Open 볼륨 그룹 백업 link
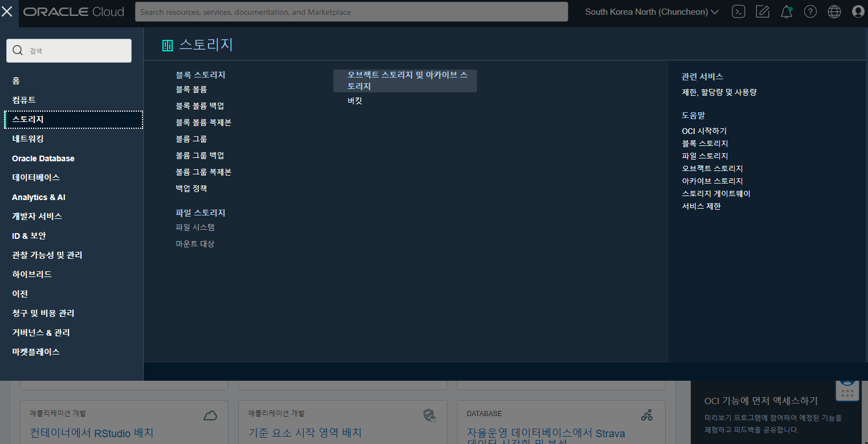Viewport: 868px width, 444px height. coord(200,156)
